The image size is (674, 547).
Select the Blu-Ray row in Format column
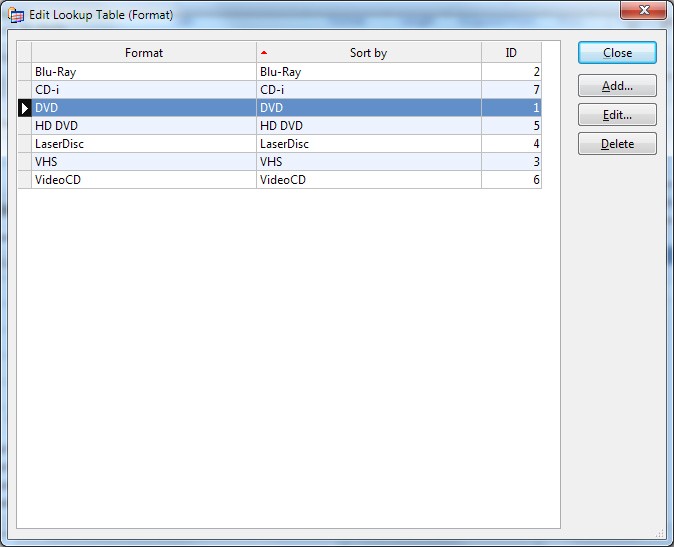click(x=144, y=72)
